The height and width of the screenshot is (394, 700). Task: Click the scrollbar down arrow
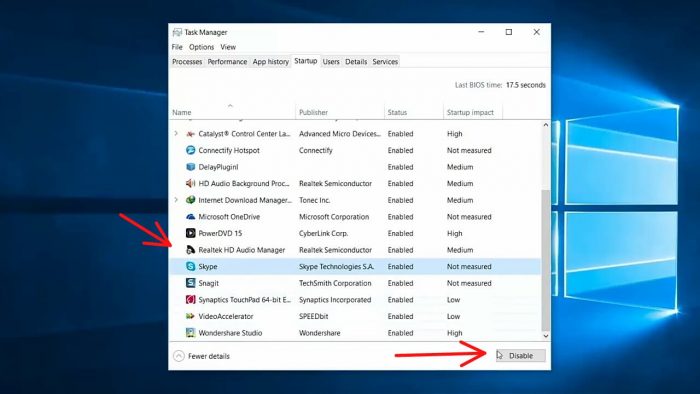(x=546, y=336)
